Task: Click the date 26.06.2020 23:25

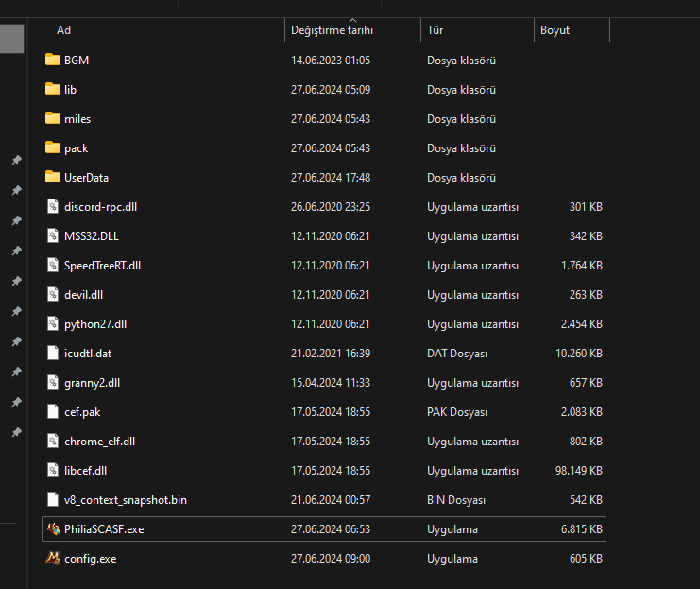Action: pyautogui.click(x=331, y=206)
